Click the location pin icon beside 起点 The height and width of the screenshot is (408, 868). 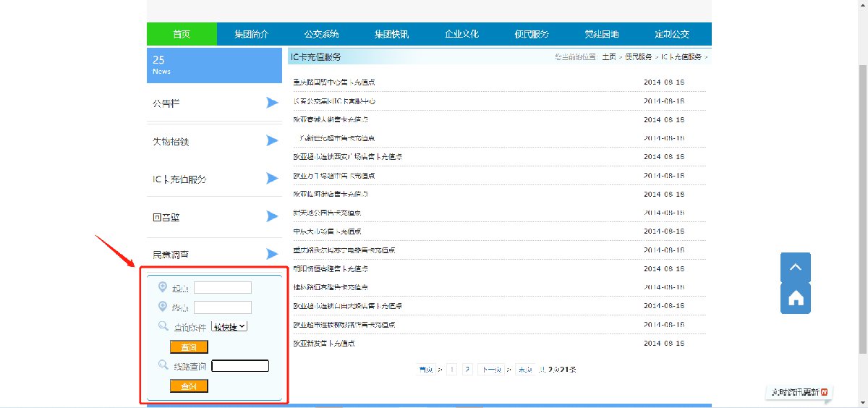(163, 287)
